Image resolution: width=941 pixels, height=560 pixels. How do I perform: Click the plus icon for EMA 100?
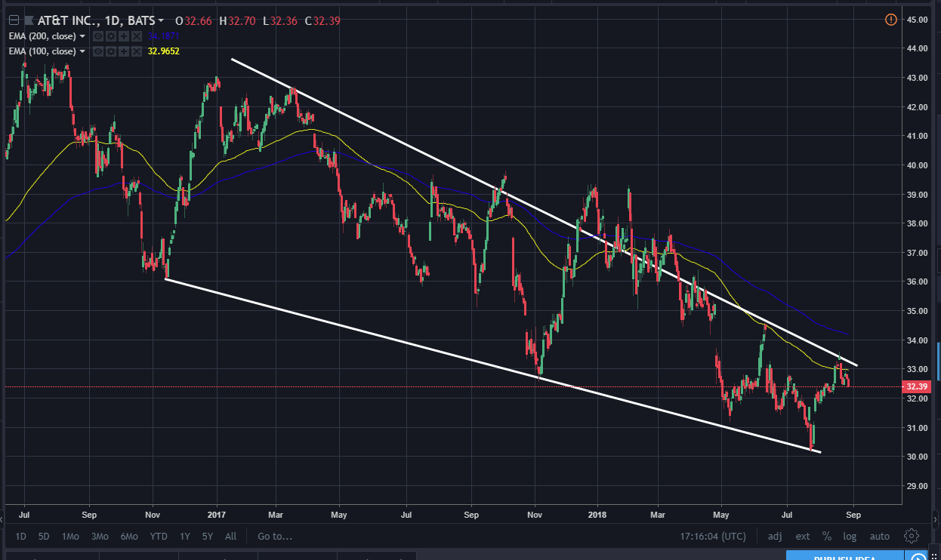click(x=123, y=51)
